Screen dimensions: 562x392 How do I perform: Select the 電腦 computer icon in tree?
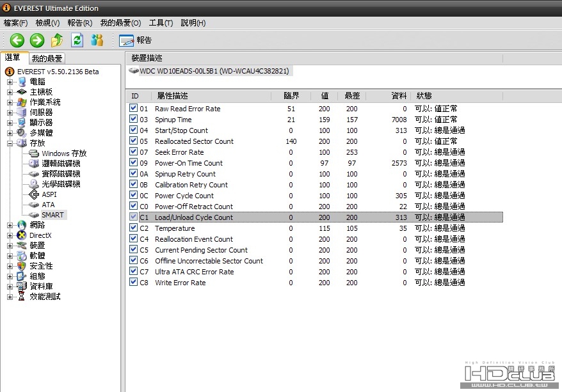(22, 82)
